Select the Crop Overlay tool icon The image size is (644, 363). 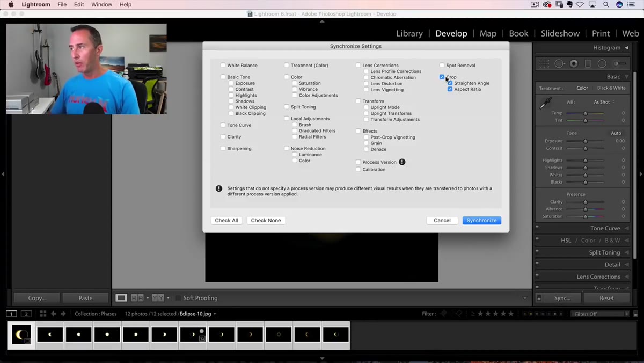[544, 63]
